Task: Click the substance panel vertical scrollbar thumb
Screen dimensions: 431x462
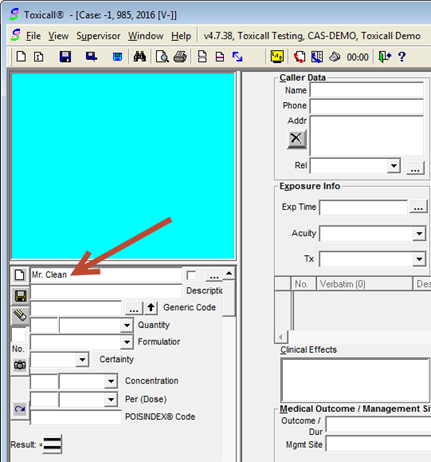Action: (x=229, y=297)
